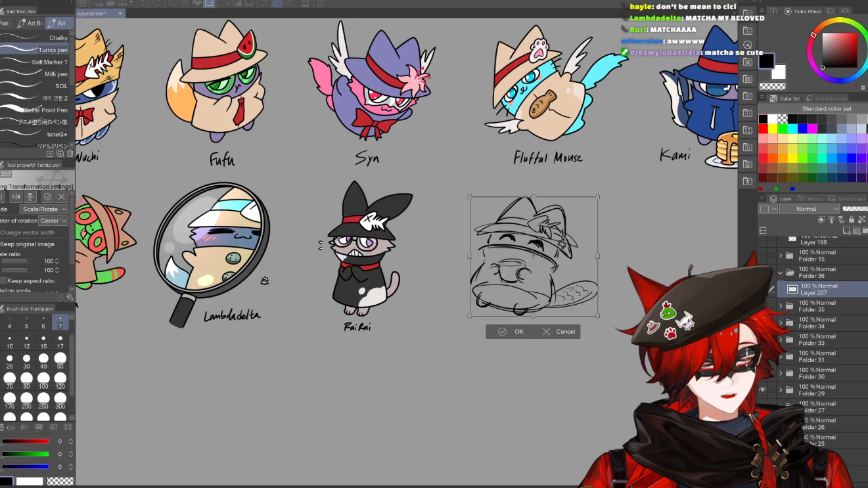Add a sub tool from materials
868x488 pixels.
[50, 154]
